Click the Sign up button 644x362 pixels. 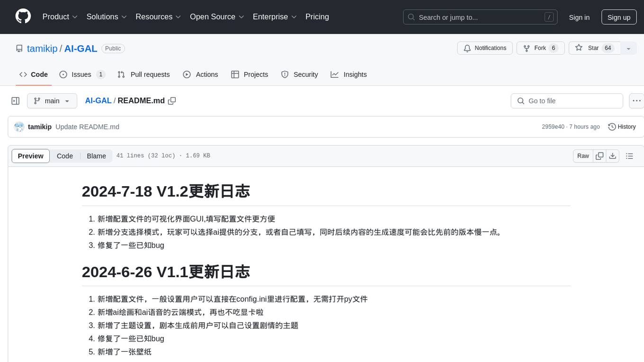point(619,17)
